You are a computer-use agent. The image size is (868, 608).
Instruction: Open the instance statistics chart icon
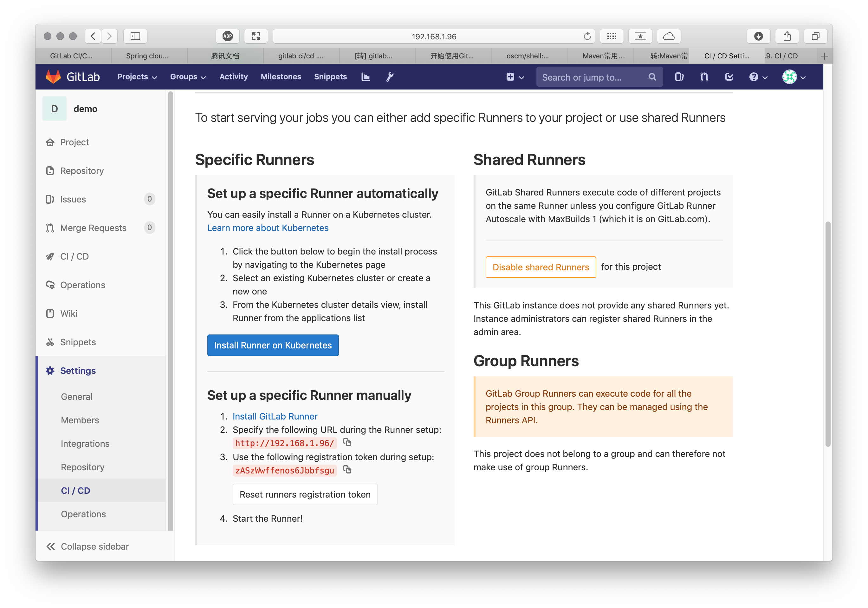pyautogui.click(x=366, y=77)
